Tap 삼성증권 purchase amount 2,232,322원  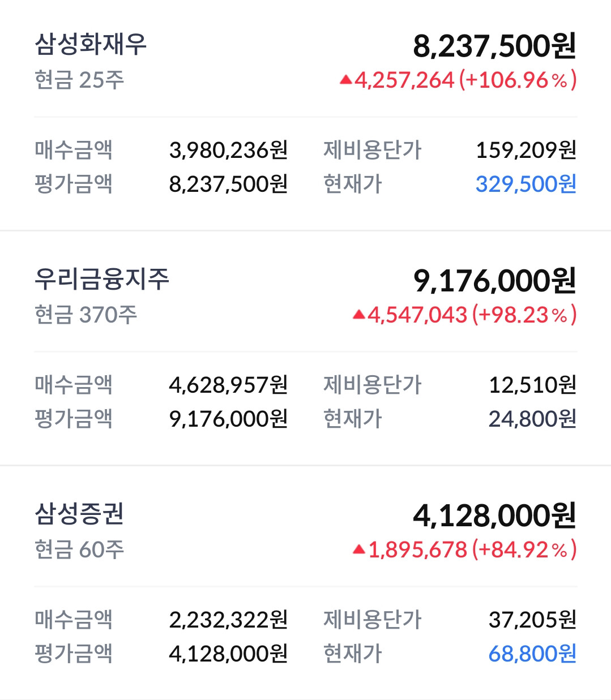coord(228,620)
